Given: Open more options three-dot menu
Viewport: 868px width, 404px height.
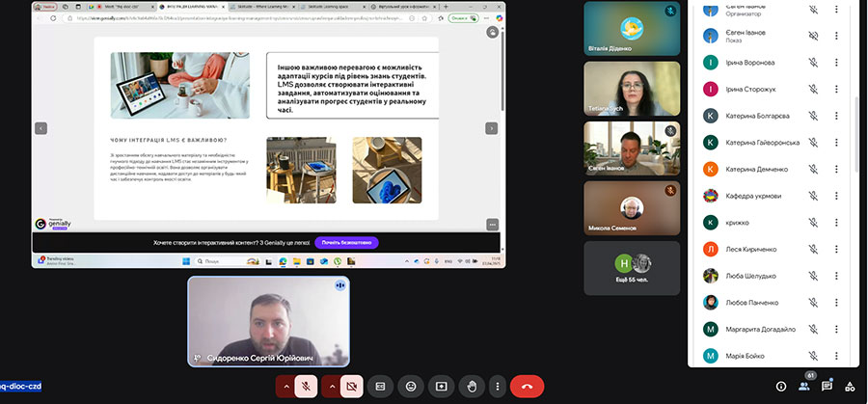Looking at the screenshot, I should tap(498, 387).
